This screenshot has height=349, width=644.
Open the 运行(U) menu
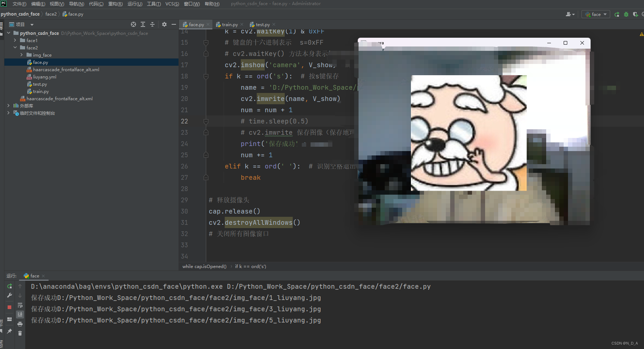coord(135,4)
